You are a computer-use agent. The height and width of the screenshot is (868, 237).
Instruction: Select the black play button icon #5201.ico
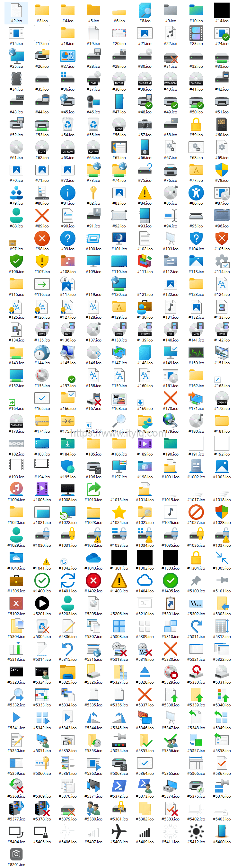[x=42, y=604]
